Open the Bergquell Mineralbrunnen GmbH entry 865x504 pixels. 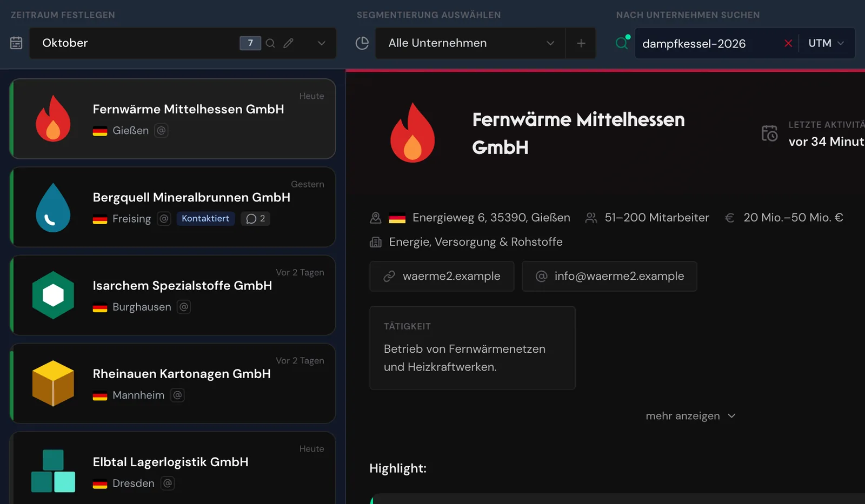pos(173,207)
